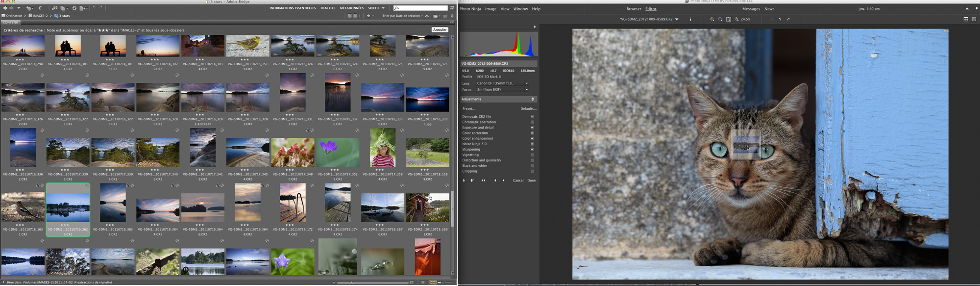This screenshot has height=286, width=980.
Task: Toggle Sharpening checkbox
Action: pos(532,149)
